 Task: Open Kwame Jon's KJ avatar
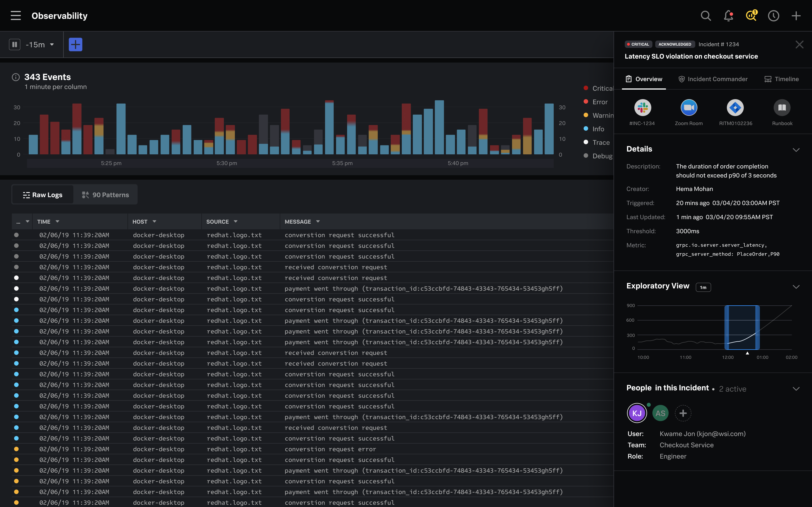point(637,413)
